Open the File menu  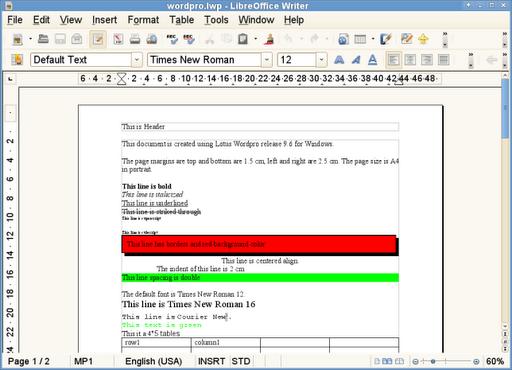tap(15, 20)
